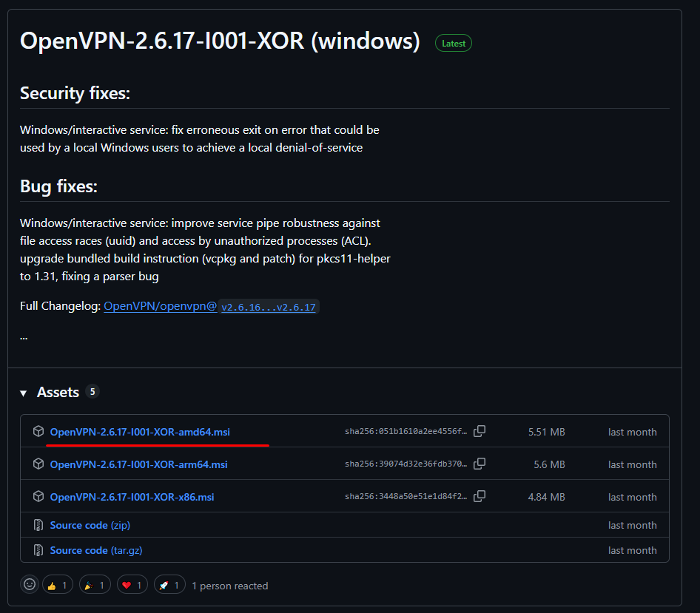This screenshot has height=613, width=700.
Task: Download OpenVPN-2.6.17-I001-XOR-amd64.msi
Action: (140, 432)
